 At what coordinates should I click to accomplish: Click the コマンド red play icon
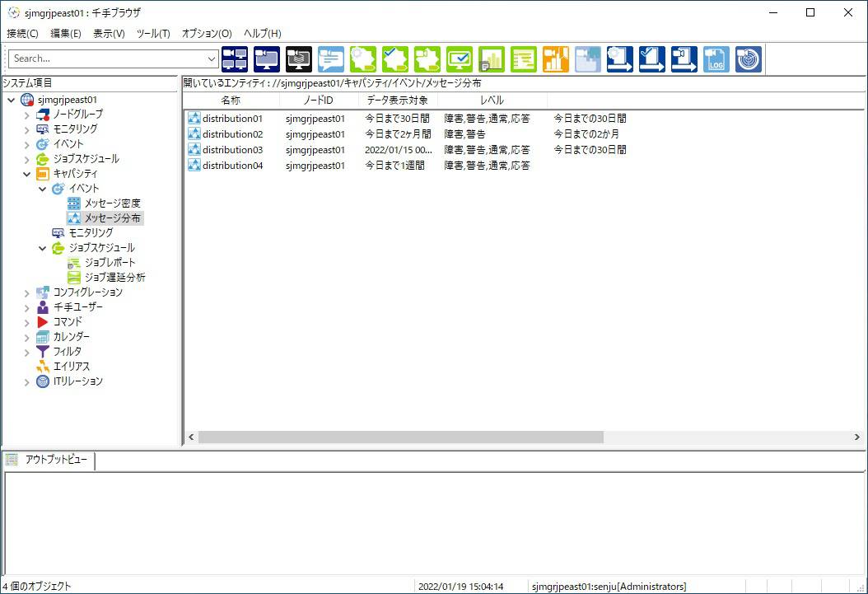tap(43, 321)
